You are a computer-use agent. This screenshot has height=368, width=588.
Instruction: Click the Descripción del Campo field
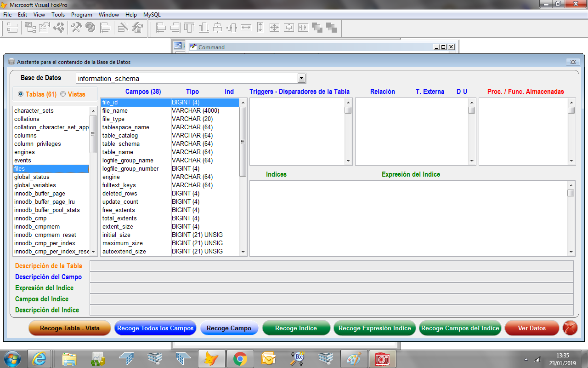pos(331,277)
